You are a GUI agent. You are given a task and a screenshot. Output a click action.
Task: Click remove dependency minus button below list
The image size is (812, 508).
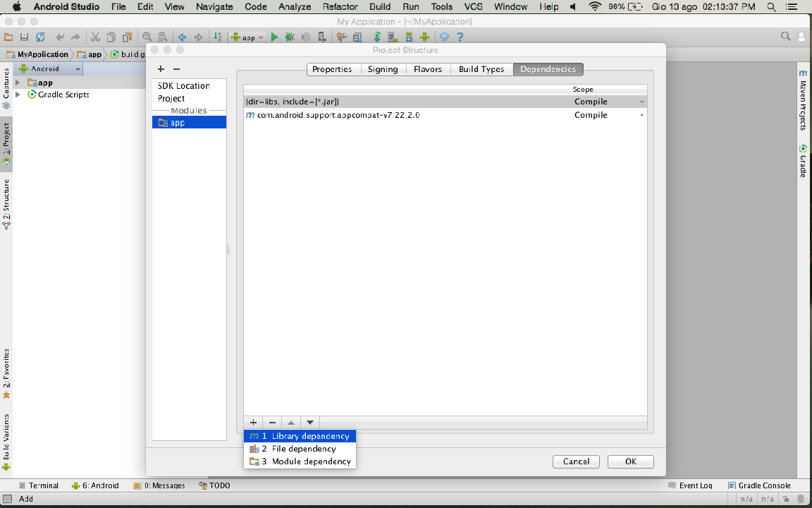click(272, 423)
